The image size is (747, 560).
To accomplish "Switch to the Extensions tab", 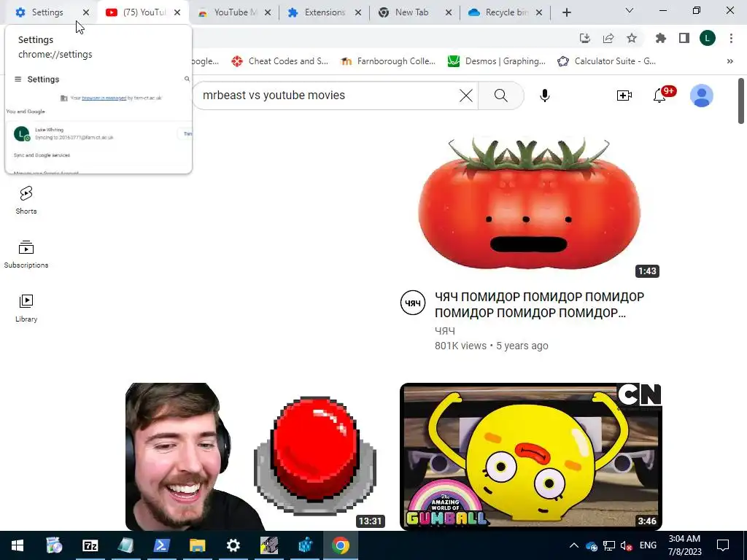I will click(325, 12).
